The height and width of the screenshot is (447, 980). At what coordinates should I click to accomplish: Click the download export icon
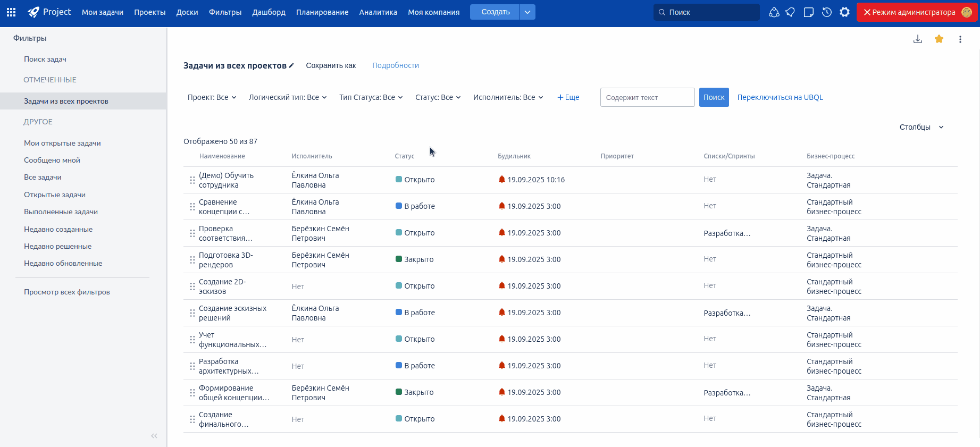[x=918, y=39]
